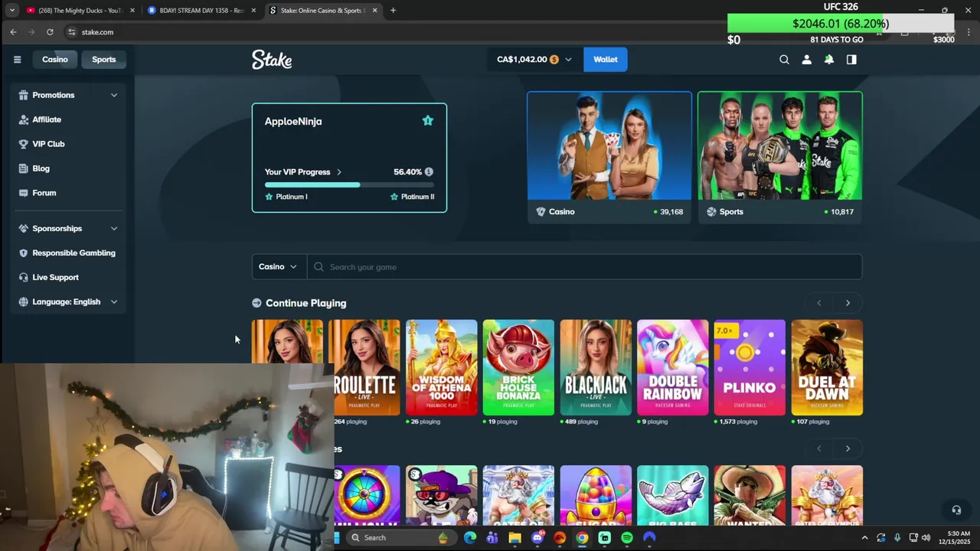Open the Casino card showing 39,168 players
The image size is (980, 551).
coord(609,158)
